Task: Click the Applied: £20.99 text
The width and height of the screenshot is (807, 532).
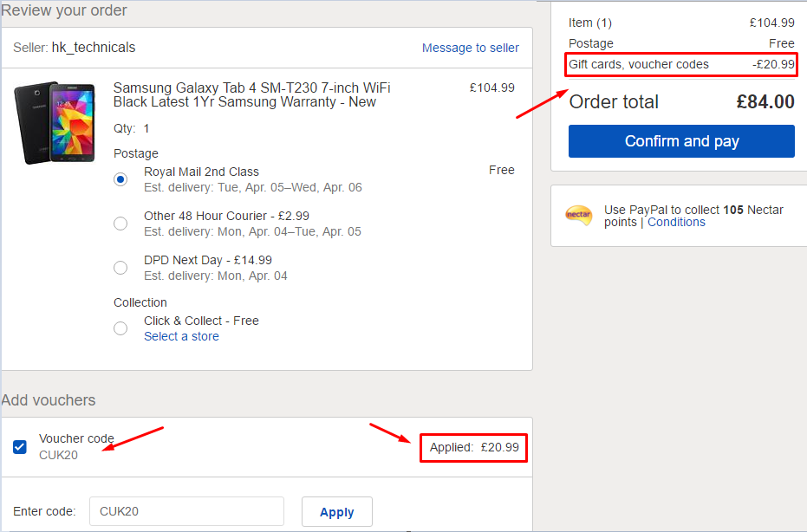Action: (x=474, y=448)
